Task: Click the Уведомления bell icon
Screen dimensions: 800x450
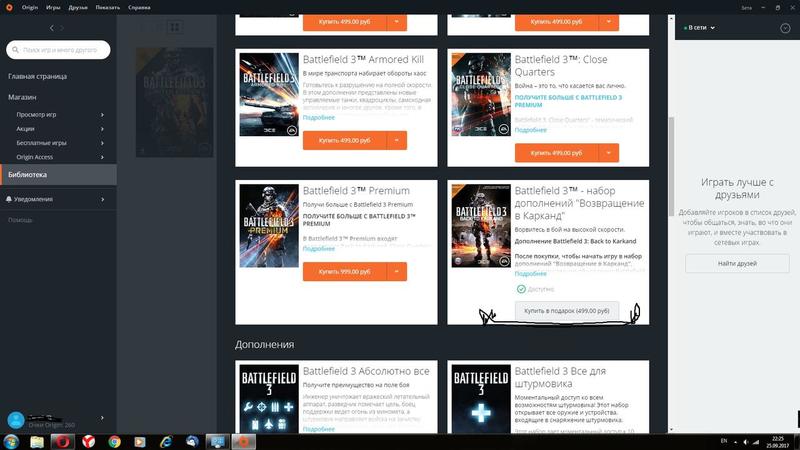Action: [9, 199]
